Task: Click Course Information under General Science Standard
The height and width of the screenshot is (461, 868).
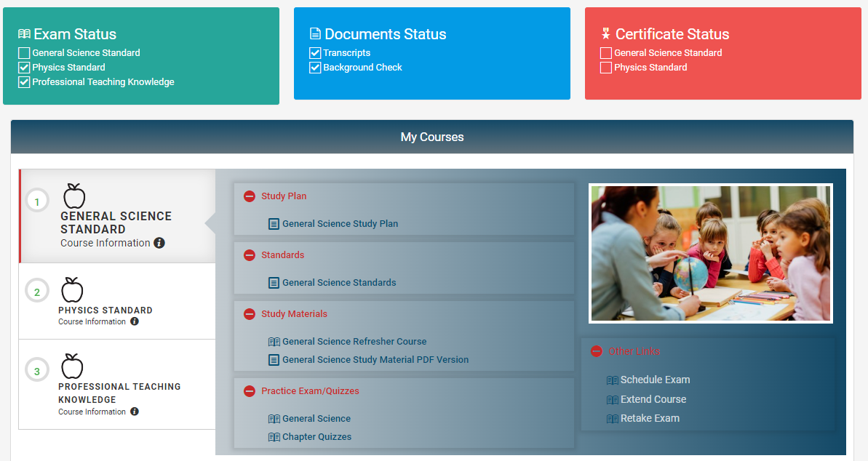Action: [105, 243]
